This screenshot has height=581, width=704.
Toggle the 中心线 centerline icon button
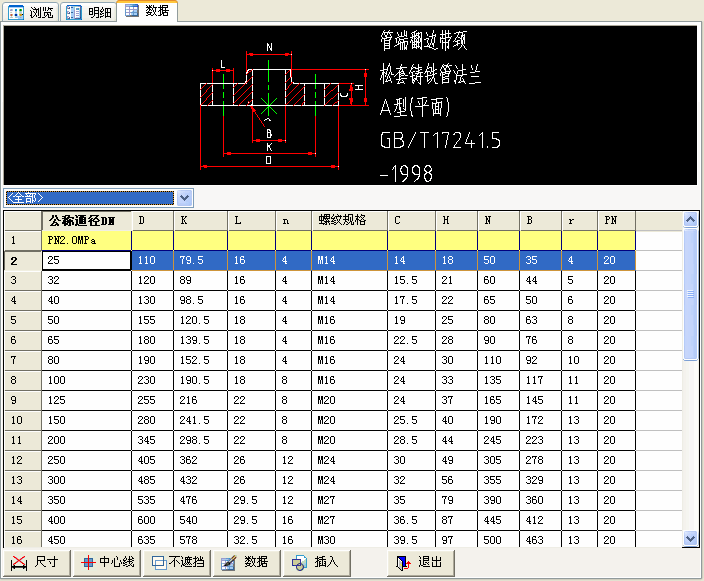click(x=107, y=562)
